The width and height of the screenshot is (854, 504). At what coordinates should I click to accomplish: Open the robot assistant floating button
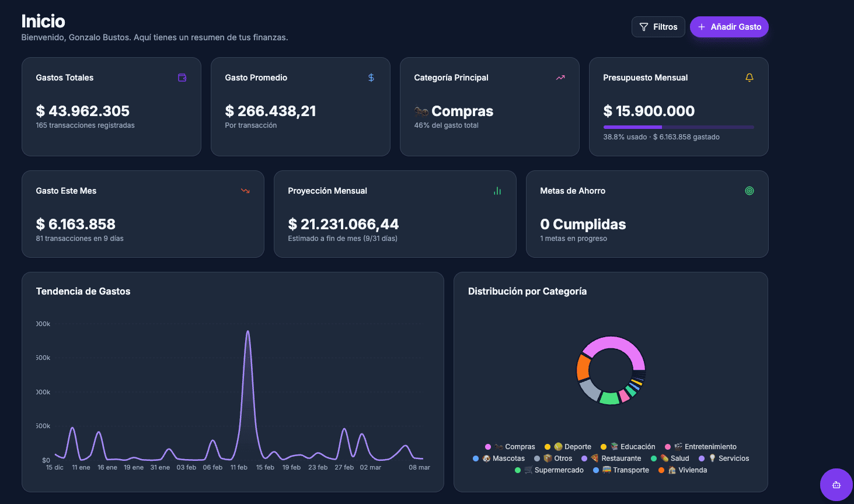(836, 484)
